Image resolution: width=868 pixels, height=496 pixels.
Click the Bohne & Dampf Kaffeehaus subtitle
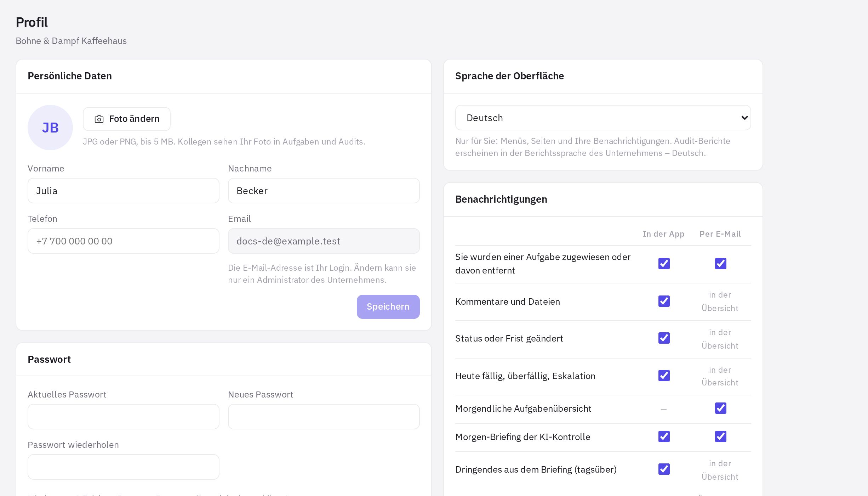tap(71, 41)
